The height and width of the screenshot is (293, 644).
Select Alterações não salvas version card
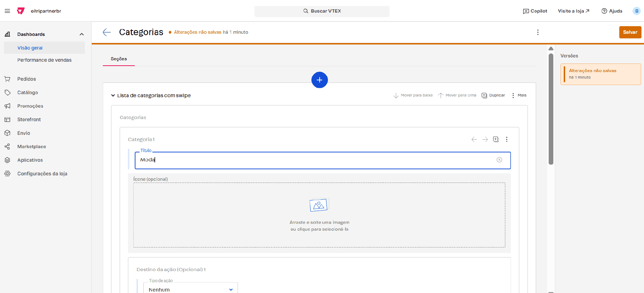point(601,74)
